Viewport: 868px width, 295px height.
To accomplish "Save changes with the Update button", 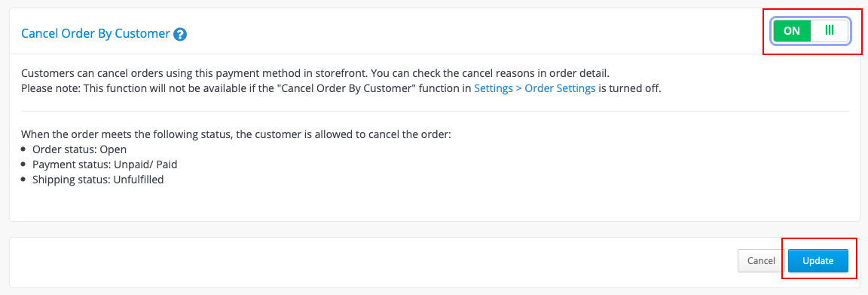I will point(818,260).
